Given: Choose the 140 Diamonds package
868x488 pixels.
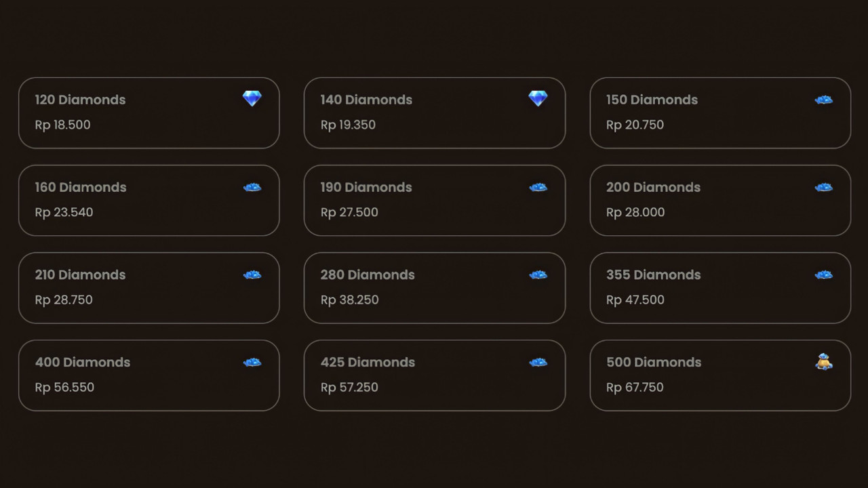Looking at the screenshot, I should click(435, 113).
